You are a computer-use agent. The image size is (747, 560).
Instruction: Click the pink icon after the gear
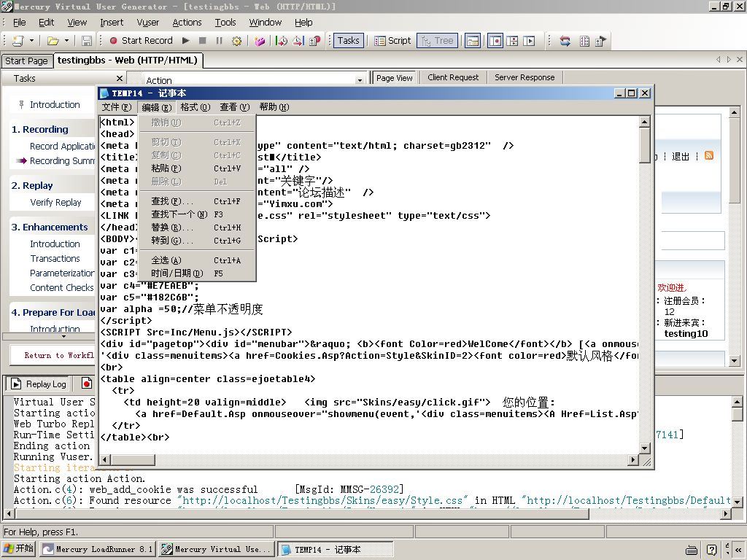tap(260, 41)
